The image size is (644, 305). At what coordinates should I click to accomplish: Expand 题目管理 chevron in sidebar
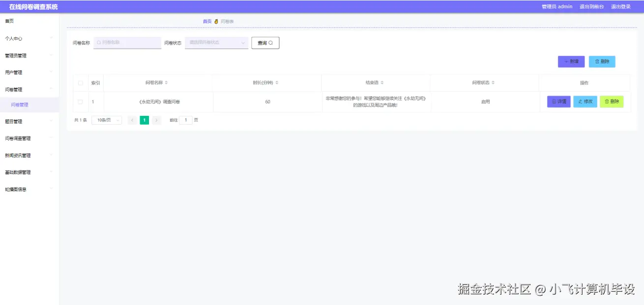coord(51,121)
